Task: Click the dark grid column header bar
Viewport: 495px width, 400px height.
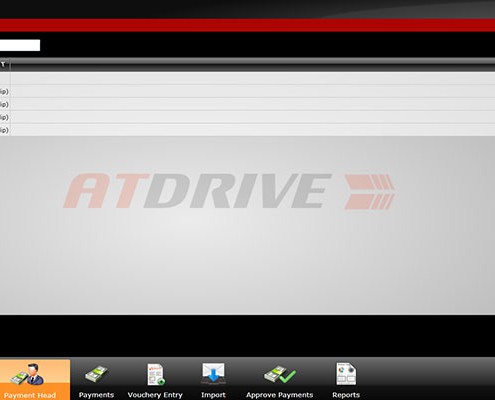Action: (253, 64)
